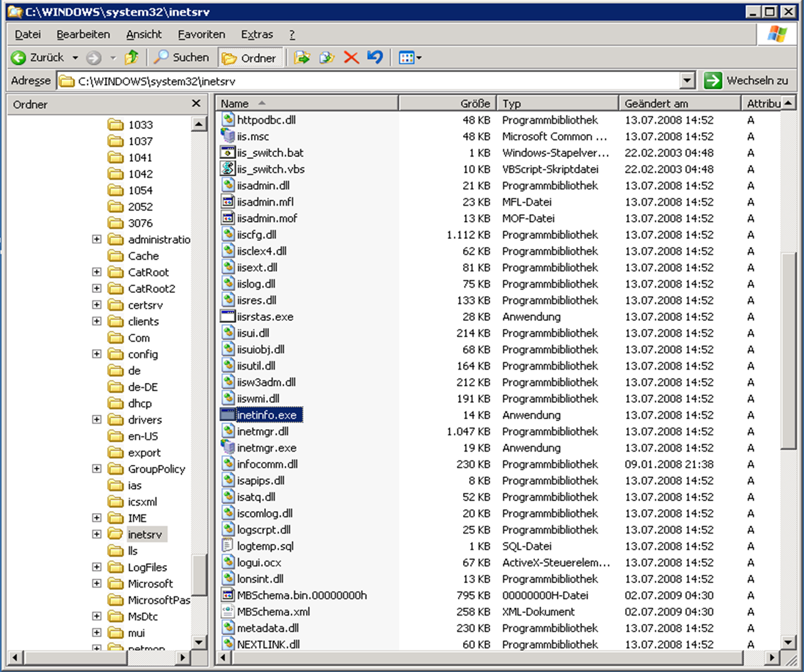This screenshot has width=804, height=672.
Task: Select the inetmgr.exe application icon
Action: (x=228, y=447)
